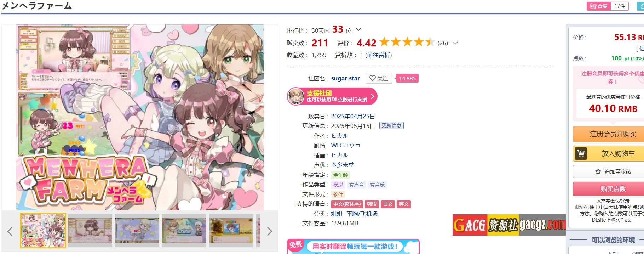This screenshot has width=644, height=254.
Task: Select the 中文(繁体字) language tag
Action: click(x=347, y=204)
